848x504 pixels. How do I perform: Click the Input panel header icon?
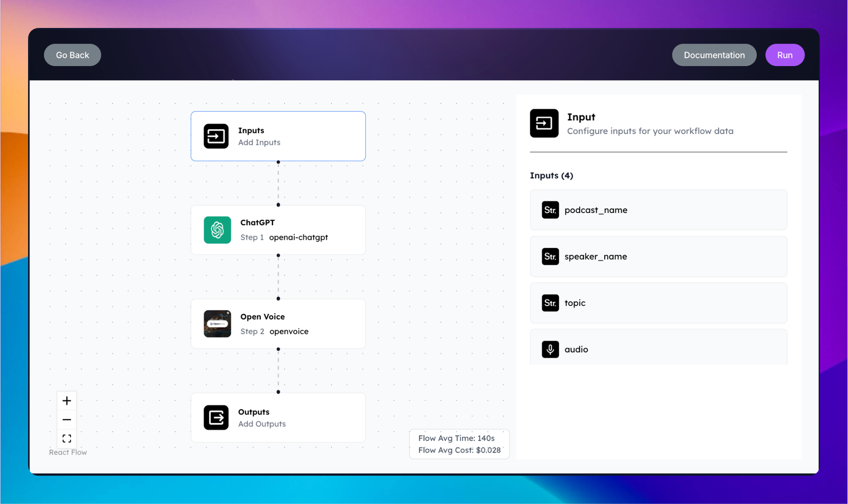544,123
